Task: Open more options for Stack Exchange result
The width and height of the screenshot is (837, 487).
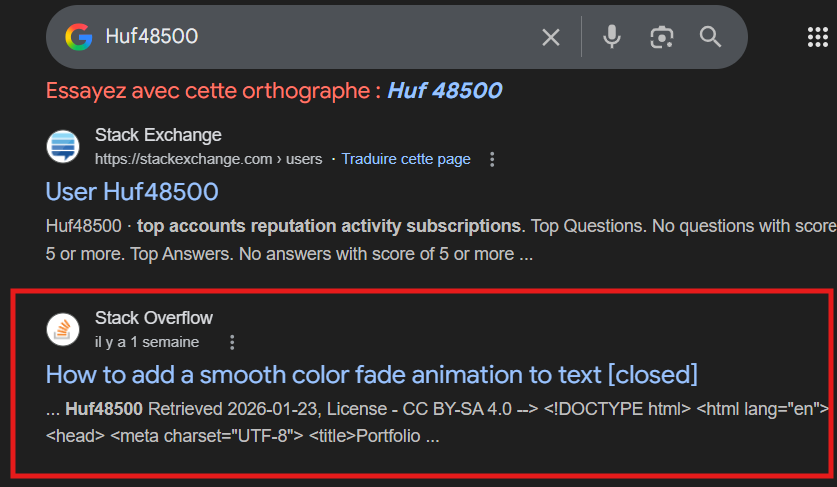Action: (x=491, y=159)
